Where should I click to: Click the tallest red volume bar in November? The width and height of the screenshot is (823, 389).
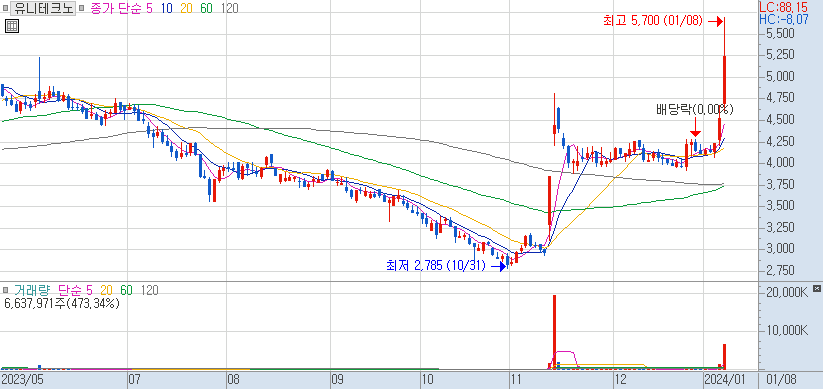[554, 332]
